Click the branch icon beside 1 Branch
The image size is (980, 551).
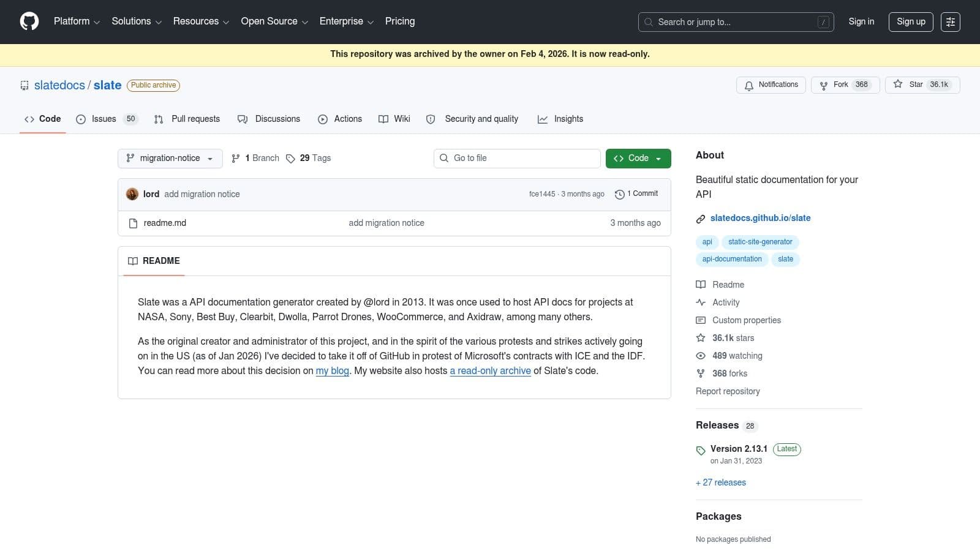click(x=236, y=159)
